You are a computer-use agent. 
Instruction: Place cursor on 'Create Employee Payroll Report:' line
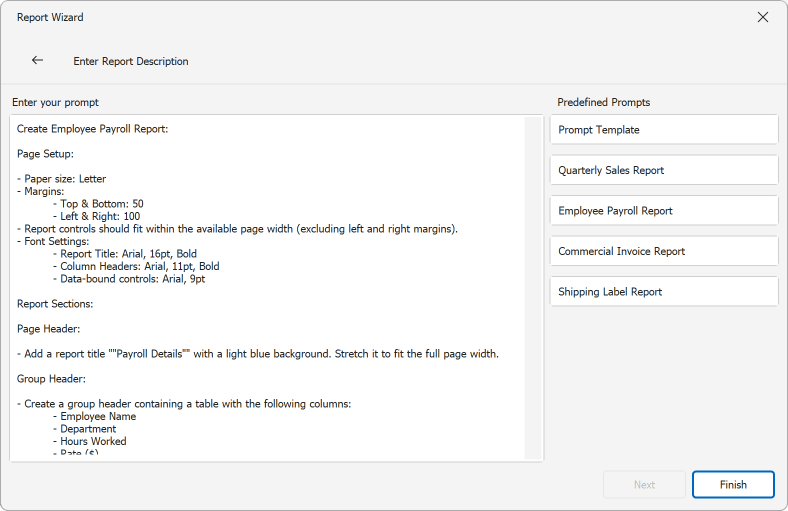tap(92, 129)
